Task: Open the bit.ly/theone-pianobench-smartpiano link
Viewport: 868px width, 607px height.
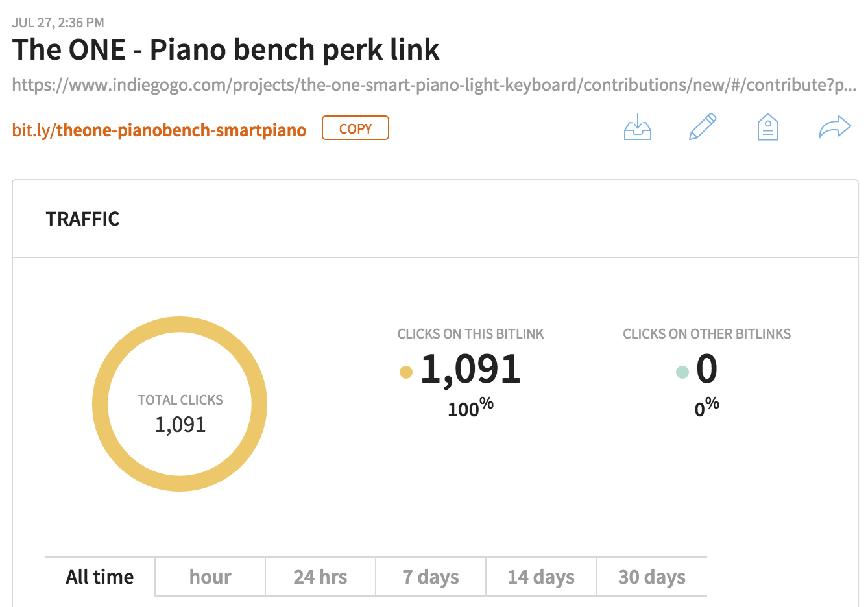Action: (x=159, y=130)
